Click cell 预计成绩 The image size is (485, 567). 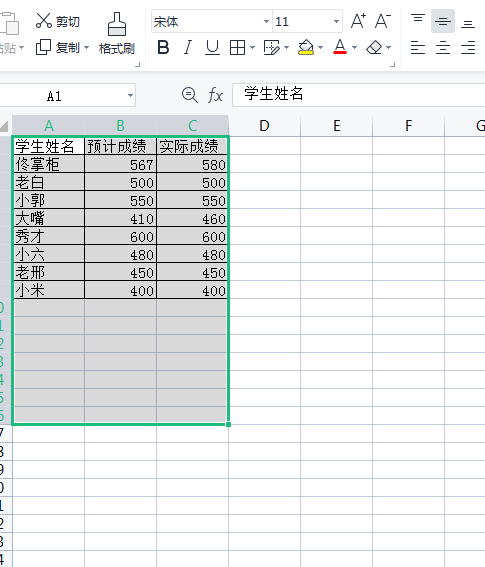pyautogui.click(x=120, y=146)
